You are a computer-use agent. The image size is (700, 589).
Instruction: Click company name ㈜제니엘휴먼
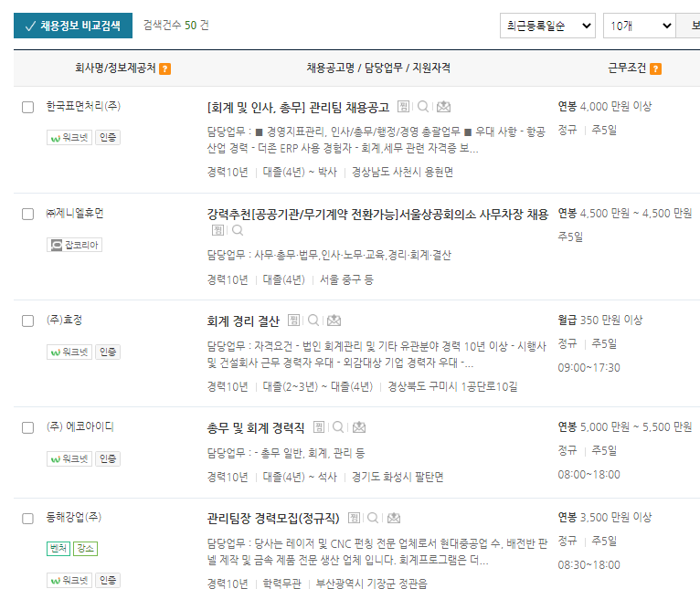pyautogui.click(x=75, y=214)
